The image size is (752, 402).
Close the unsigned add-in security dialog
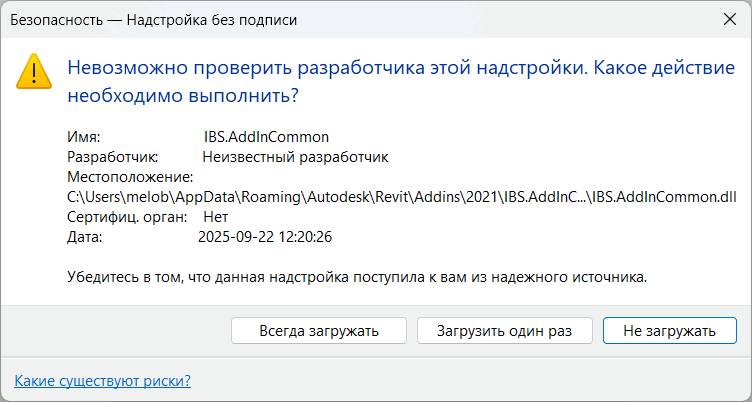(x=729, y=19)
